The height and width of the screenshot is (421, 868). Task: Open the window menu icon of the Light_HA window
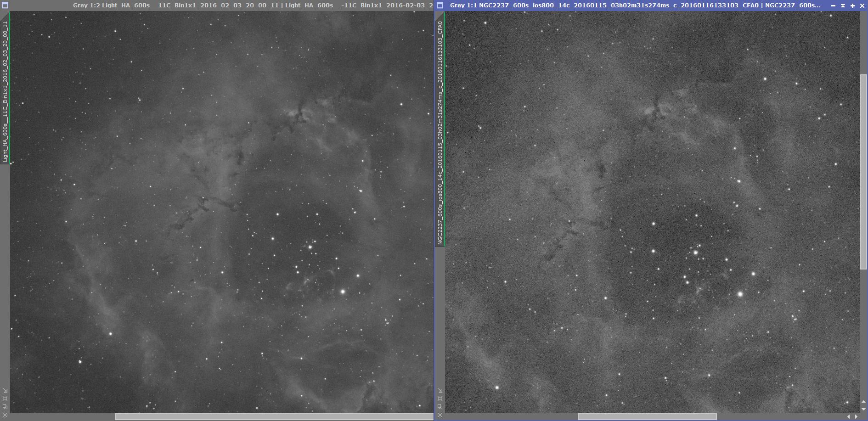pyautogui.click(x=5, y=5)
